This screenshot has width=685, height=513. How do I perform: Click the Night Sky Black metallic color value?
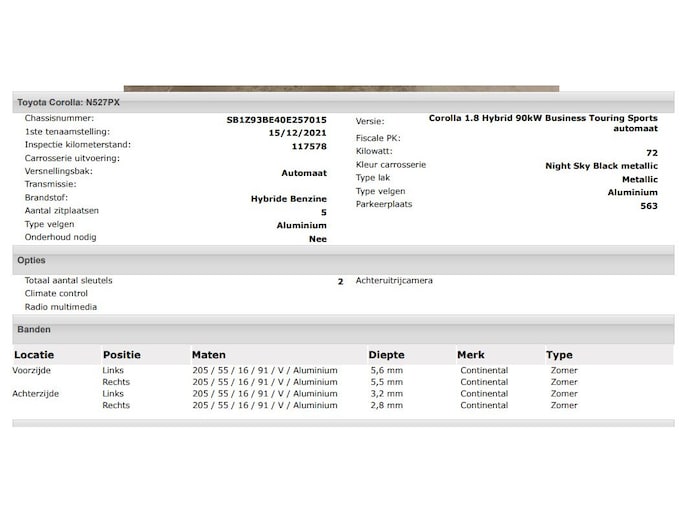(x=601, y=166)
